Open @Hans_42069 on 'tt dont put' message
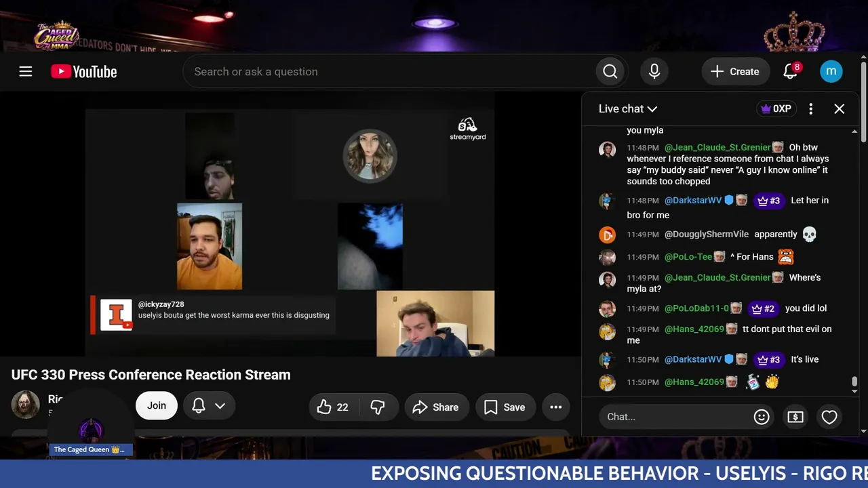Viewport: 868px width, 488px height. pyautogui.click(x=694, y=329)
